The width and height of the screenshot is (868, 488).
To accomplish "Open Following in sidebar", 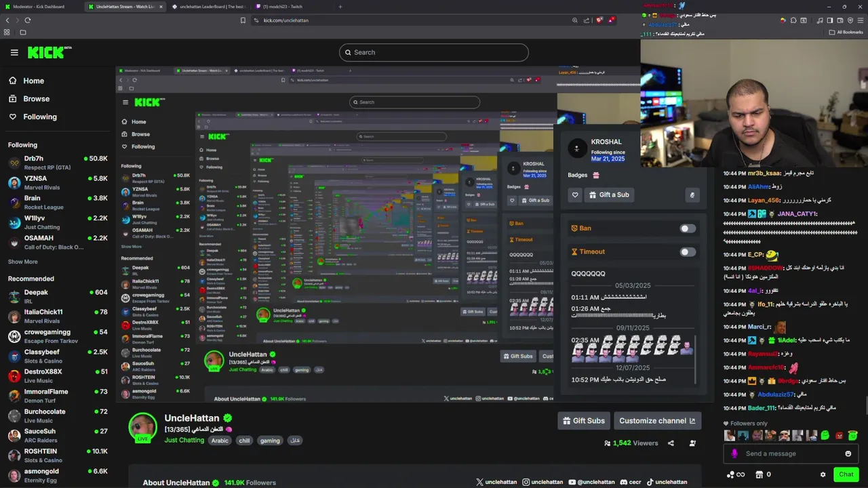I will coord(33,117).
